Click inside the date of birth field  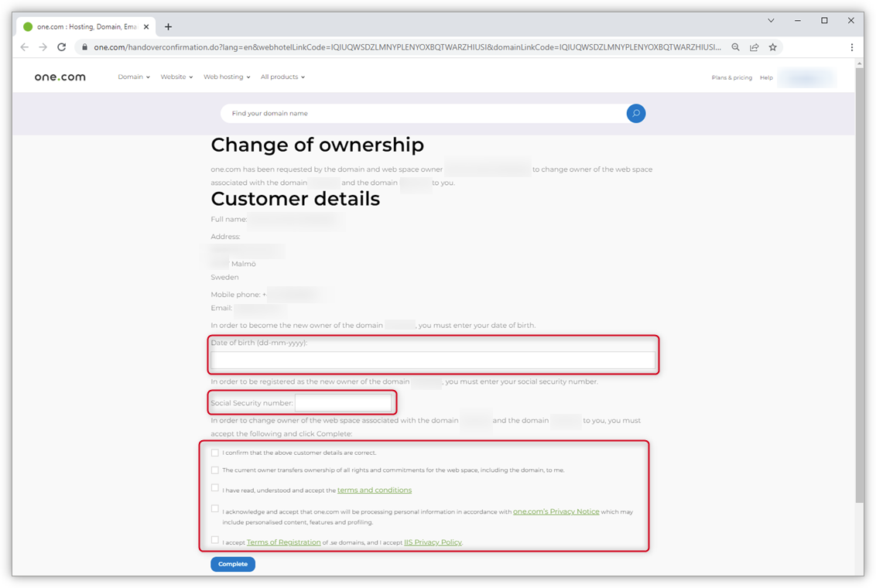pyautogui.click(x=433, y=361)
